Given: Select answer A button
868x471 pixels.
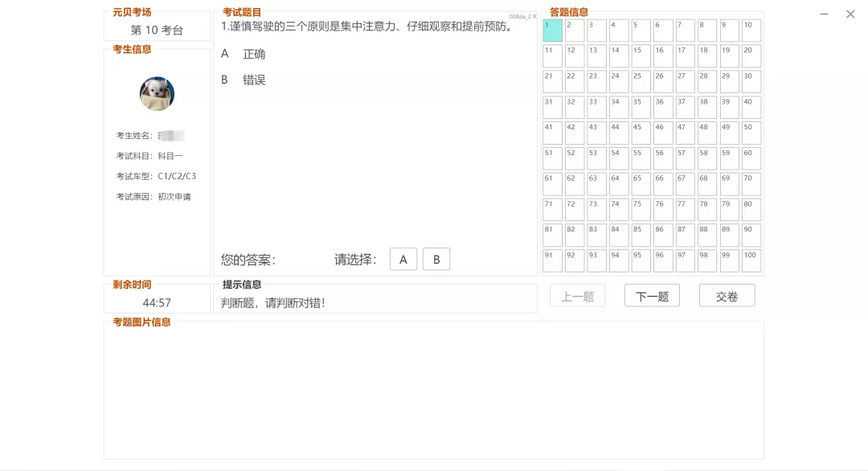Looking at the screenshot, I should (403, 260).
